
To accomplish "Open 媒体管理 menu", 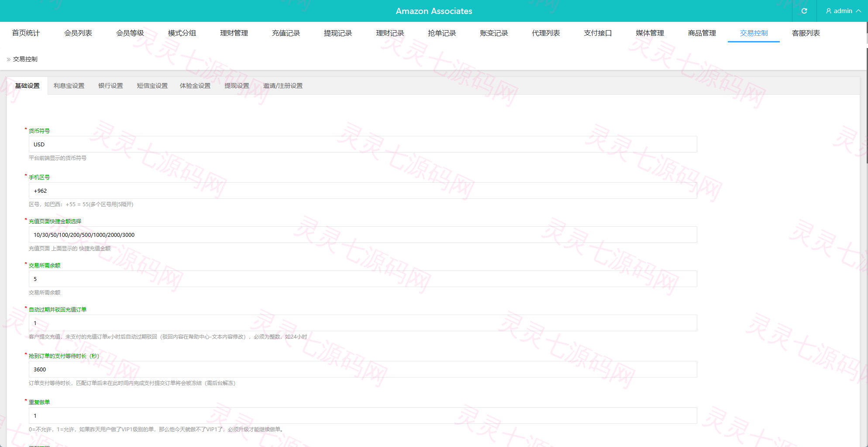I will tap(650, 33).
